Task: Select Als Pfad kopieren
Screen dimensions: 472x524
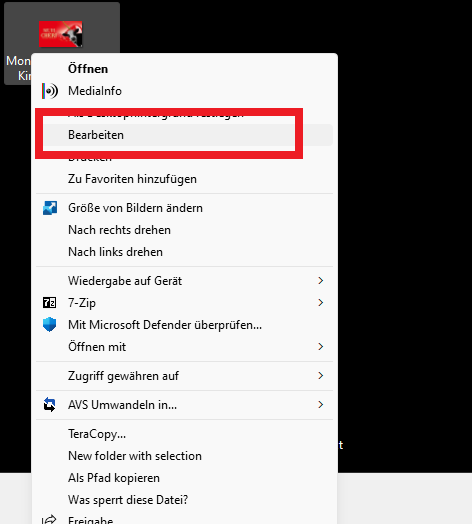Action: pyautogui.click(x=114, y=478)
